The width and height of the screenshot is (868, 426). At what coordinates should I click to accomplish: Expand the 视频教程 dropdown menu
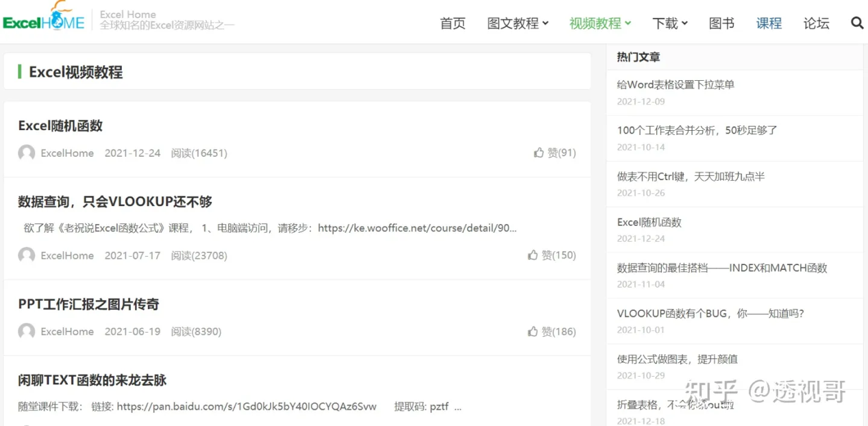[600, 23]
